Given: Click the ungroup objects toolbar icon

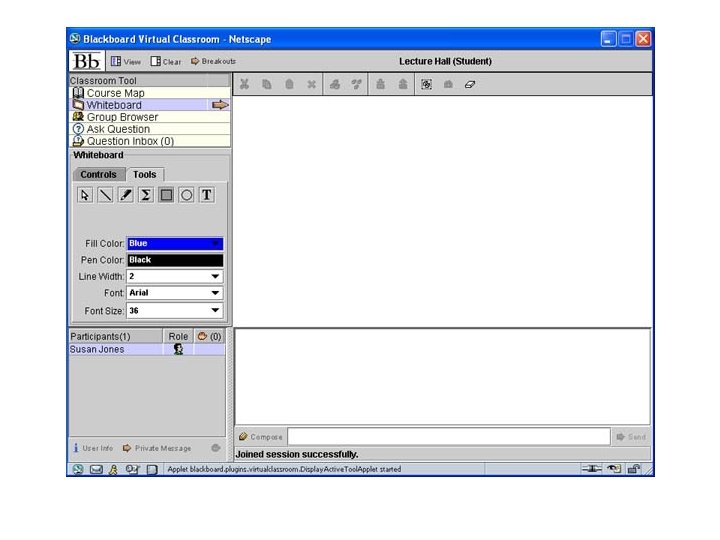Looking at the screenshot, I should coord(356,84).
